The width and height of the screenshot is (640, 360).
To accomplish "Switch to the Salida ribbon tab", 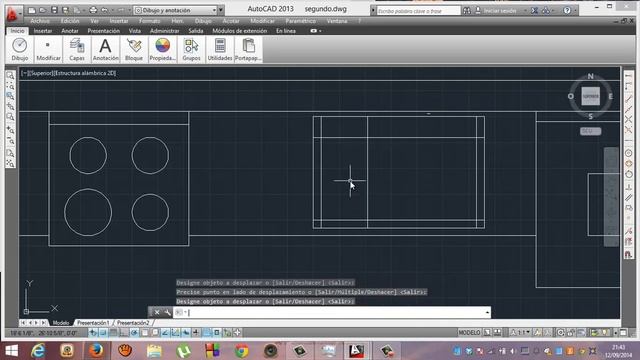I will (196, 31).
